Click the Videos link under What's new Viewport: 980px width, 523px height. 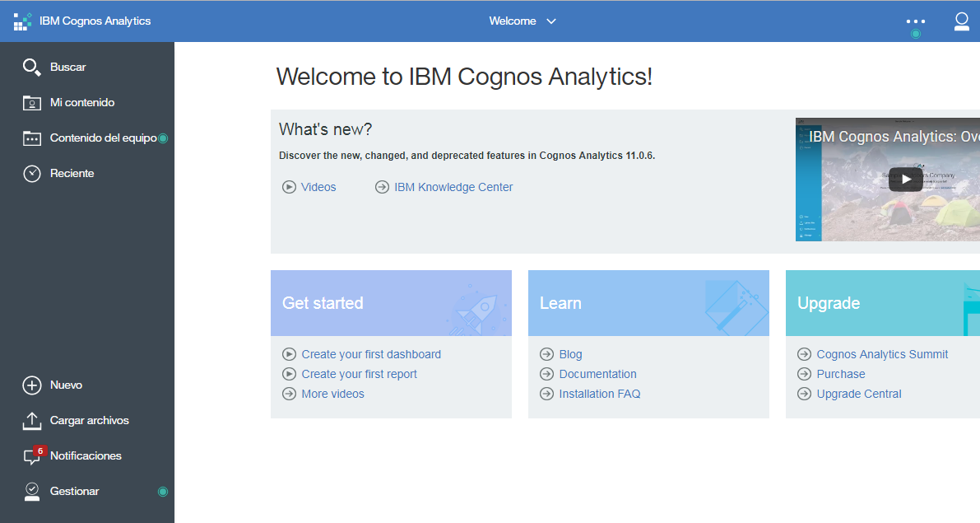pyautogui.click(x=318, y=186)
